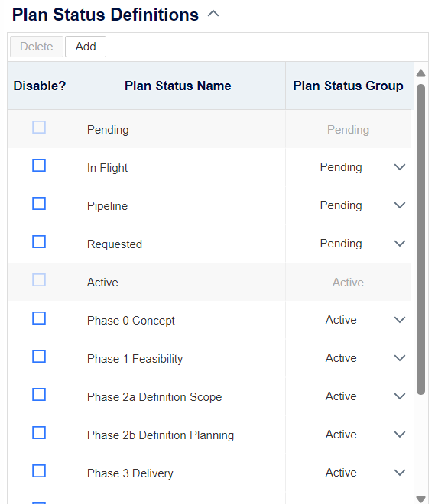This screenshot has width=435, height=504.
Task: Open status group dropdown for Pipeline
Action: pos(400,205)
